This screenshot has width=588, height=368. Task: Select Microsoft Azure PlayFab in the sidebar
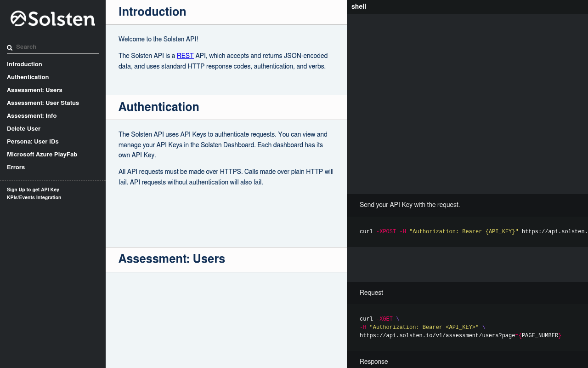[42, 155]
